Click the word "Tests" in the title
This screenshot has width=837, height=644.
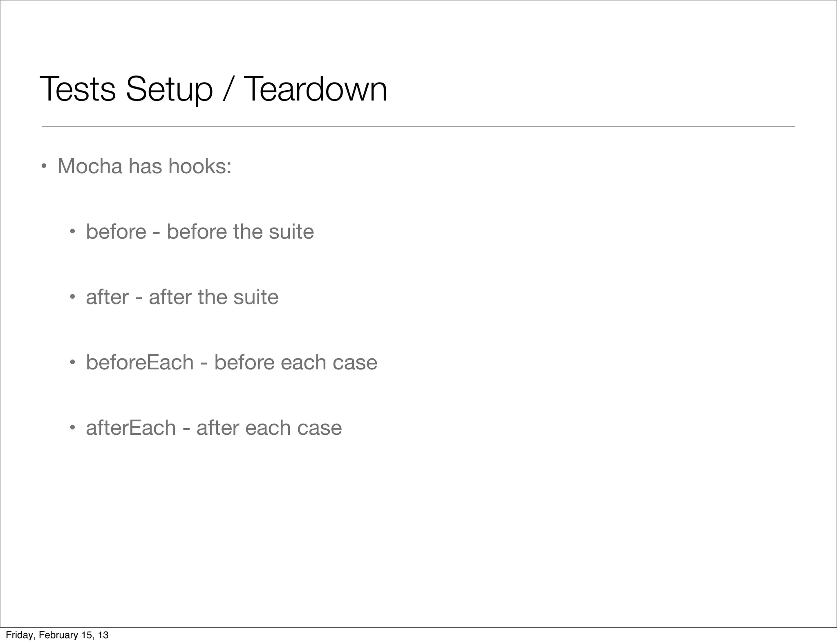click(78, 89)
